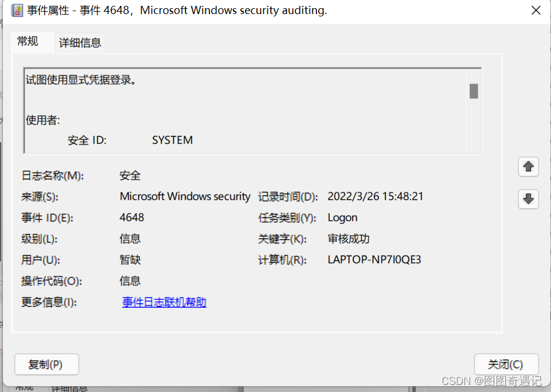551x392 pixels.
Task: Click the SYSTEM security ID text
Action: click(x=173, y=140)
